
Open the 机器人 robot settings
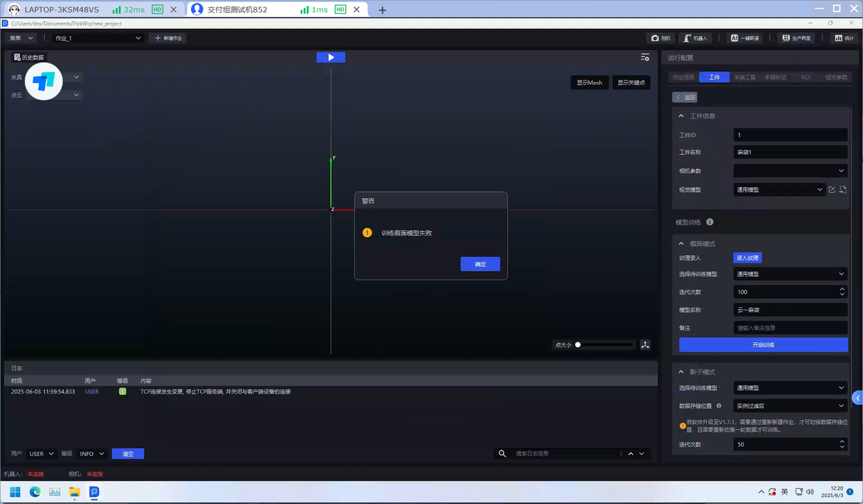click(695, 38)
